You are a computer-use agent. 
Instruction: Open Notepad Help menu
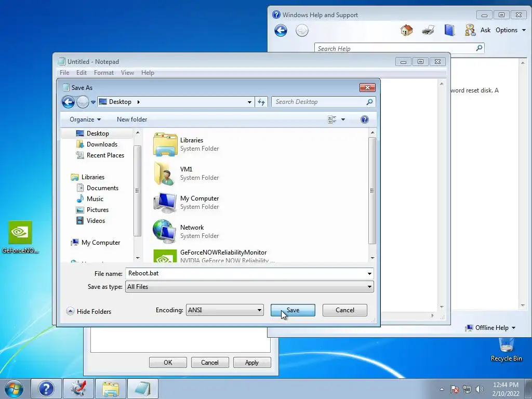pos(148,73)
